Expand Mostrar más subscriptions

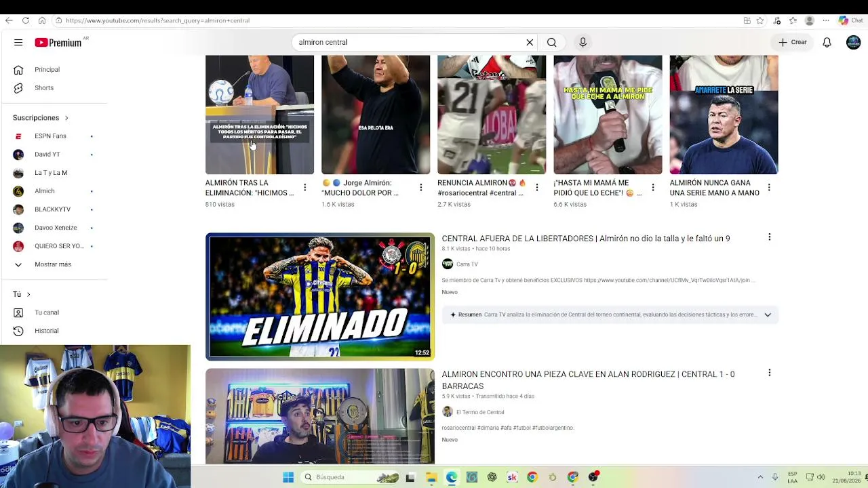[54, 264]
